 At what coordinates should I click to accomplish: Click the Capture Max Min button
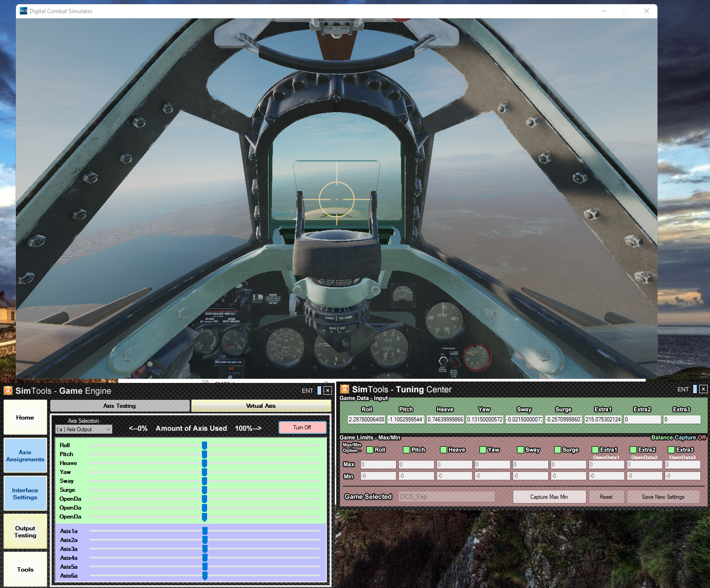click(549, 497)
